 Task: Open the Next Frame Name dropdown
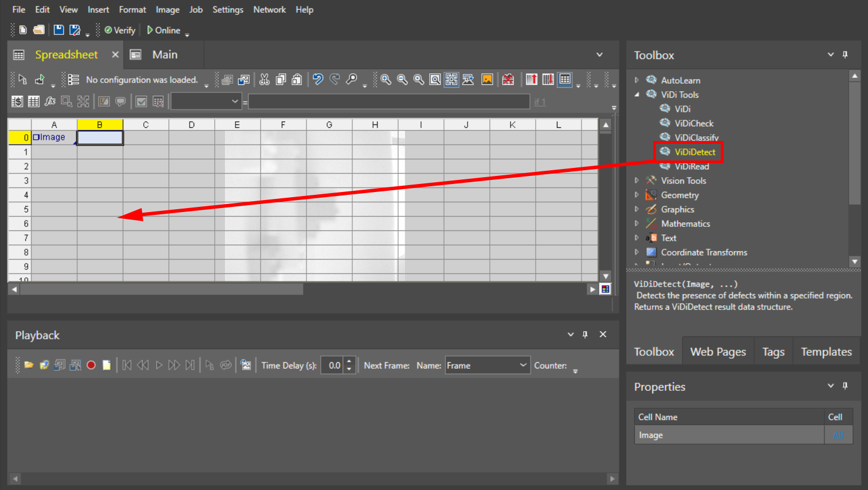pos(523,365)
